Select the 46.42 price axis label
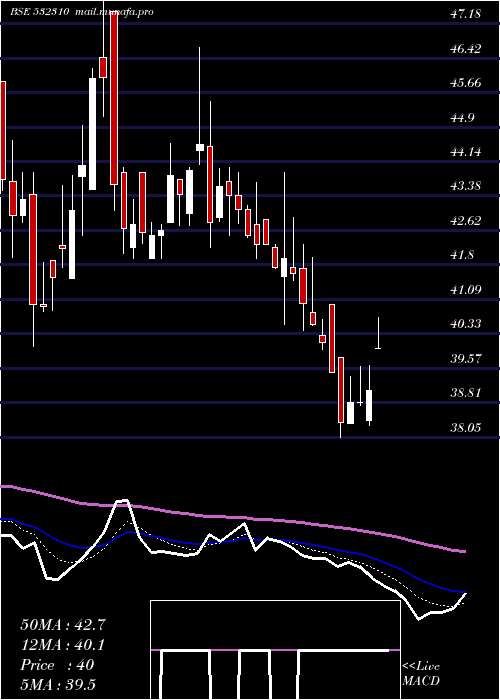Screen dimensions: 500x700 [466, 48]
